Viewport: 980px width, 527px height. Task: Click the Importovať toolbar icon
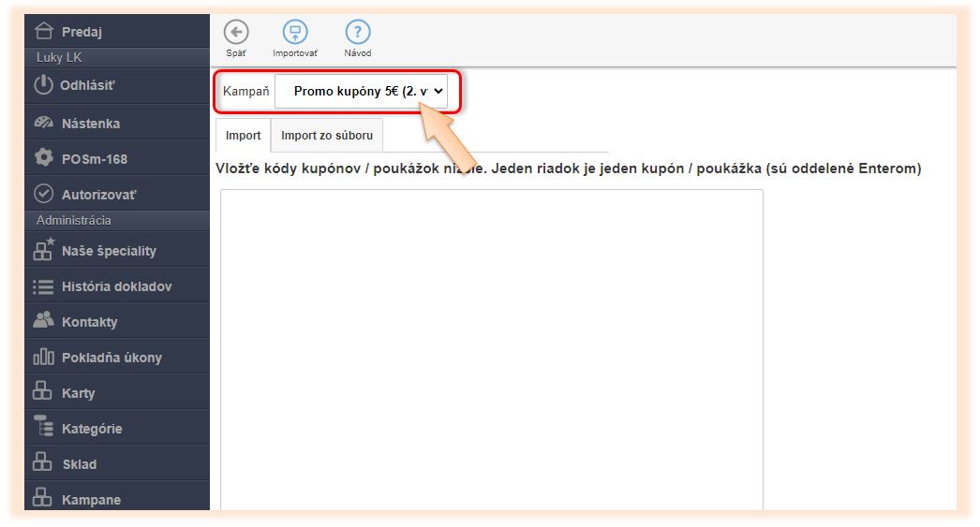pos(295,33)
